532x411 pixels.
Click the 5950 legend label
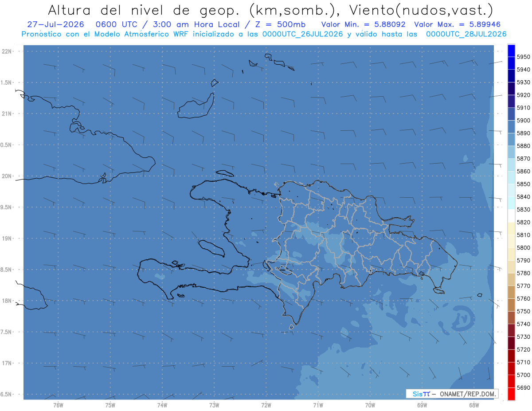point(523,57)
